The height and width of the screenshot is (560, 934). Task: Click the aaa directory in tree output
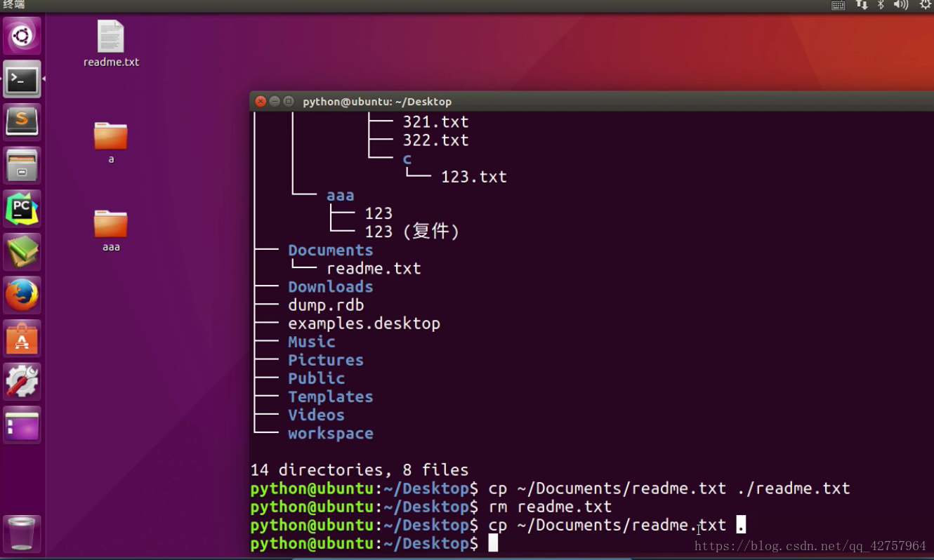click(x=340, y=196)
